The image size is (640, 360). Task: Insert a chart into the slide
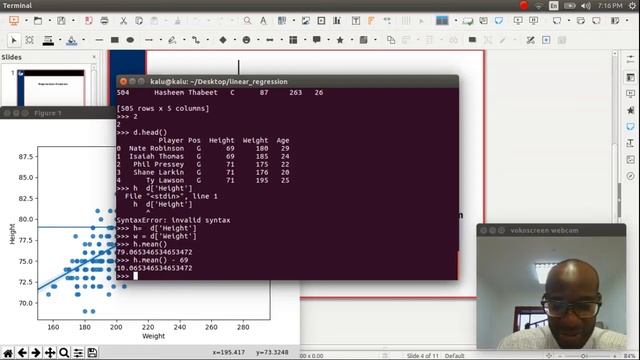coord(337,20)
